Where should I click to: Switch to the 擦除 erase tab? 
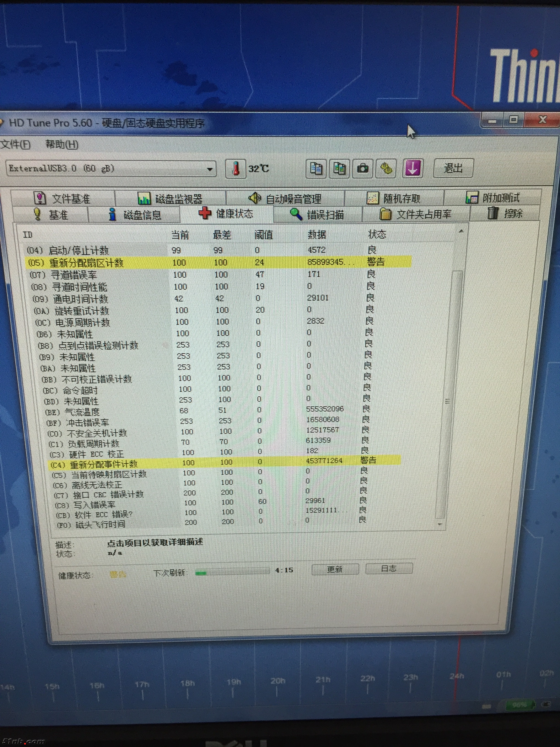pyautogui.click(x=505, y=213)
